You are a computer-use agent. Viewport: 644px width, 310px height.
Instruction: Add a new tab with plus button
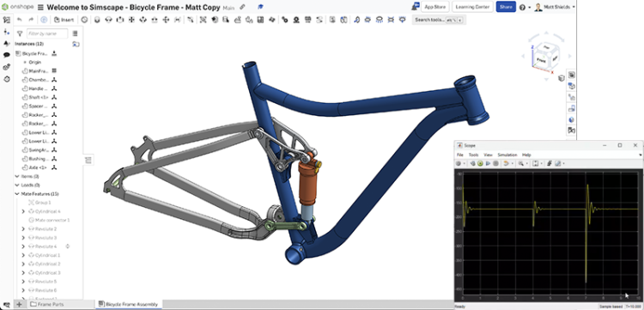click(x=19, y=304)
